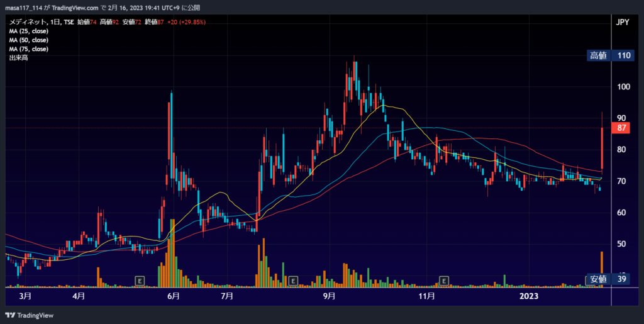Open the earnings E marker just after 11月
This screenshot has width=644, height=324.
click(444, 281)
